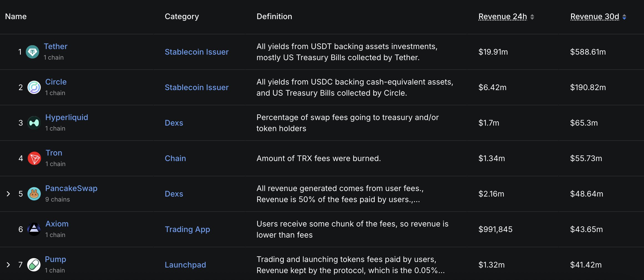Sort by Revenue 30d arrows
644x280 pixels.
tap(624, 17)
